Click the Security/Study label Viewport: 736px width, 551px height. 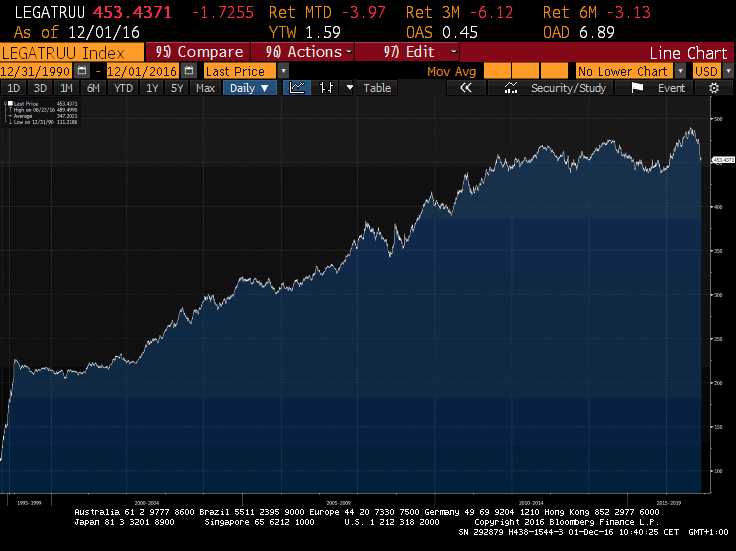pos(568,88)
